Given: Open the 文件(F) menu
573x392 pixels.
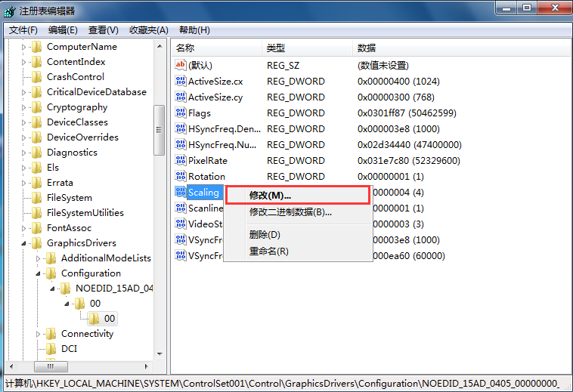Looking at the screenshot, I should click(x=23, y=30).
